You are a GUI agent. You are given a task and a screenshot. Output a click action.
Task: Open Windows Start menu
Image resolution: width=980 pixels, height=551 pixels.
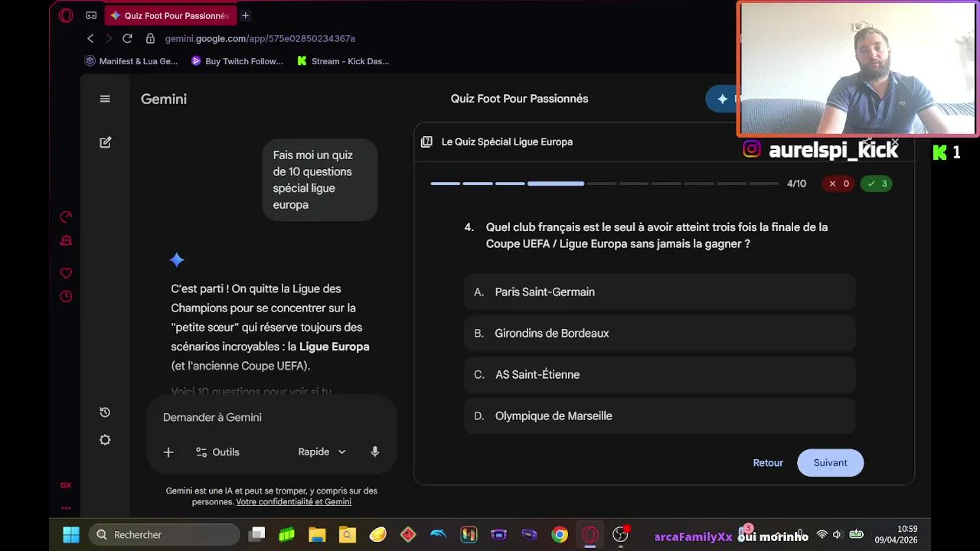(70, 535)
